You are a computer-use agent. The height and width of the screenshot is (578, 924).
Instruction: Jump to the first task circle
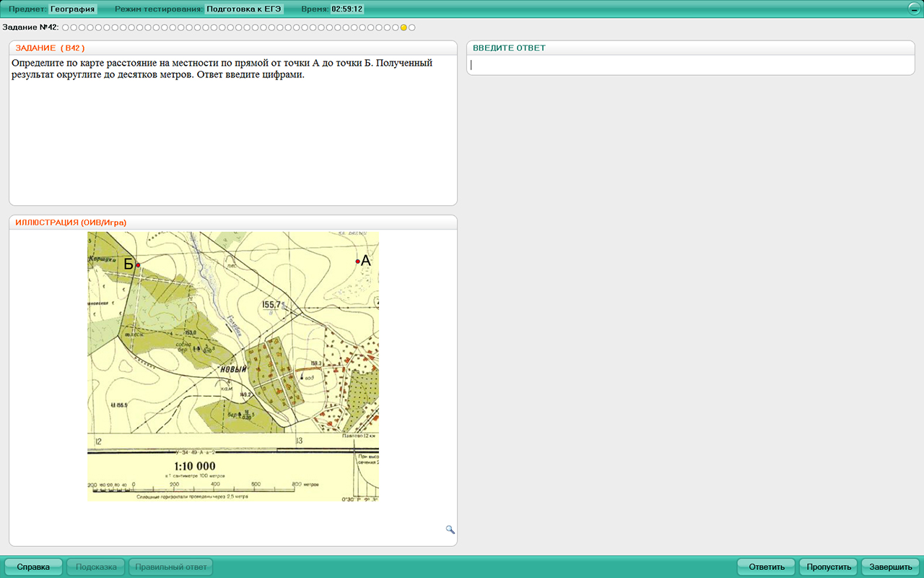[65, 27]
